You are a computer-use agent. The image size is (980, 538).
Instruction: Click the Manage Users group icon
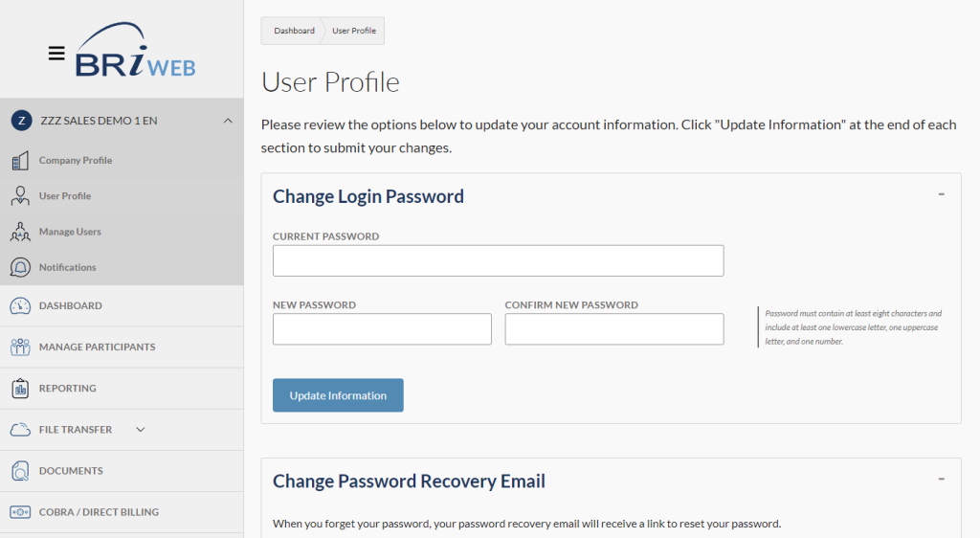point(20,232)
